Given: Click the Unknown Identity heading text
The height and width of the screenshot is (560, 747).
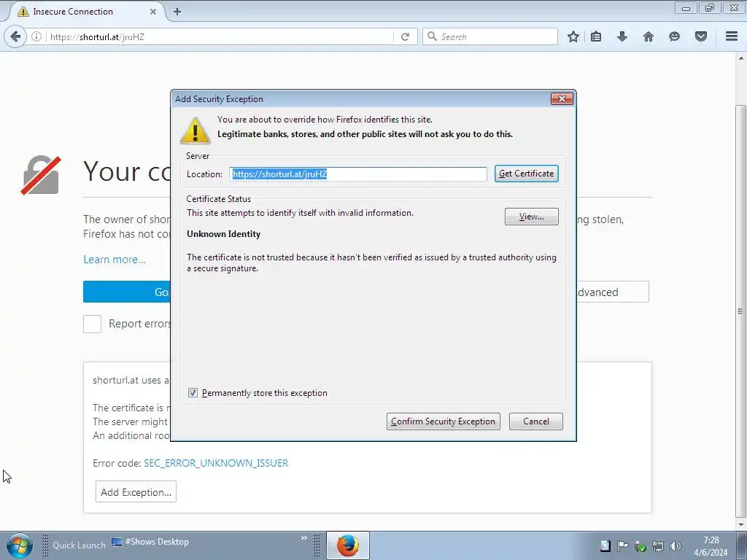Looking at the screenshot, I should click(x=223, y=234).
